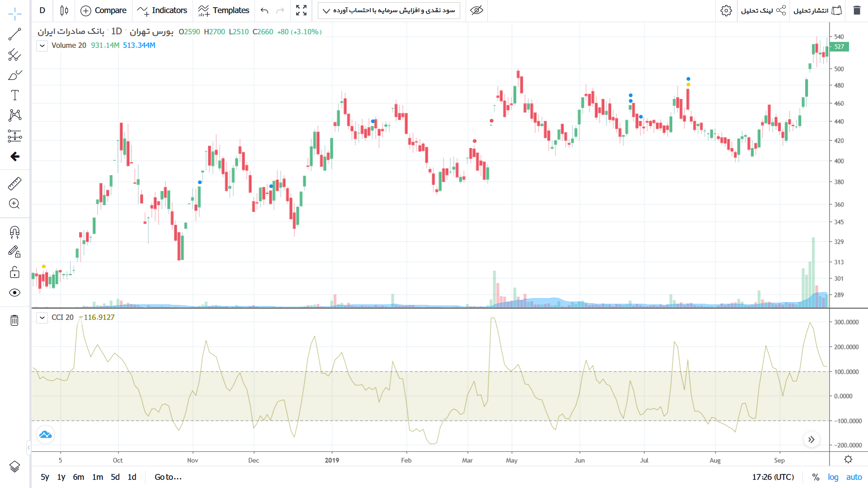Click the Compare symbol button
Viewport: 868px width, 488px height.
click(104, 10)
